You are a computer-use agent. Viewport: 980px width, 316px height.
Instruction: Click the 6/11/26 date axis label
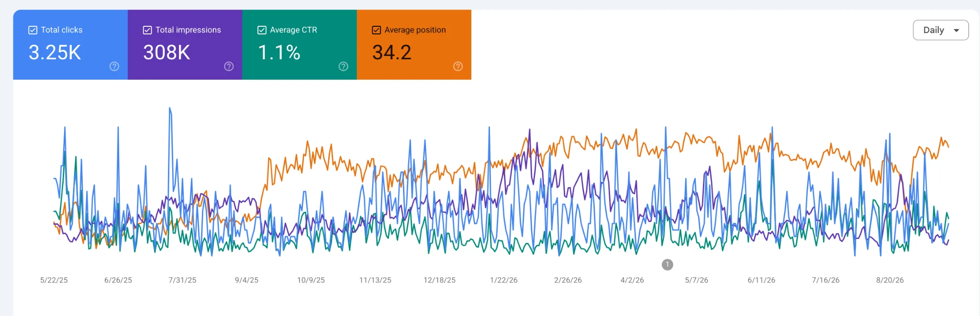pyautogui.click(x=761, y=280)
